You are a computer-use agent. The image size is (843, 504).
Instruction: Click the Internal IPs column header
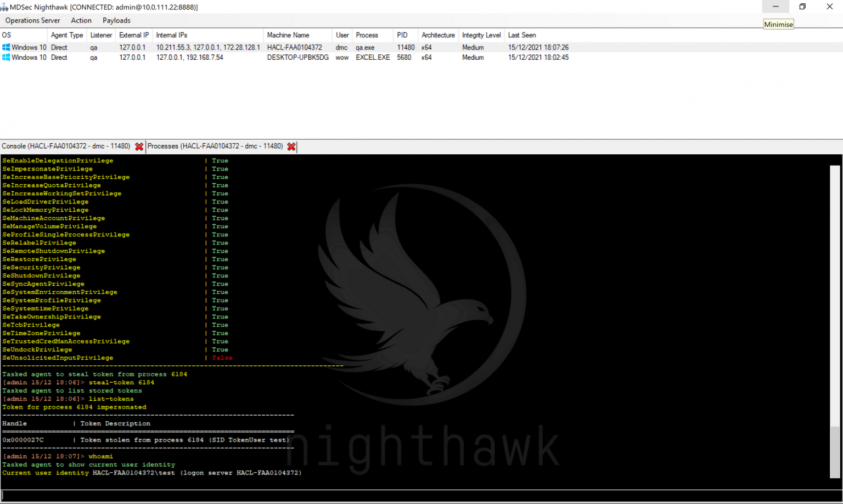click(x=172, y=35)
